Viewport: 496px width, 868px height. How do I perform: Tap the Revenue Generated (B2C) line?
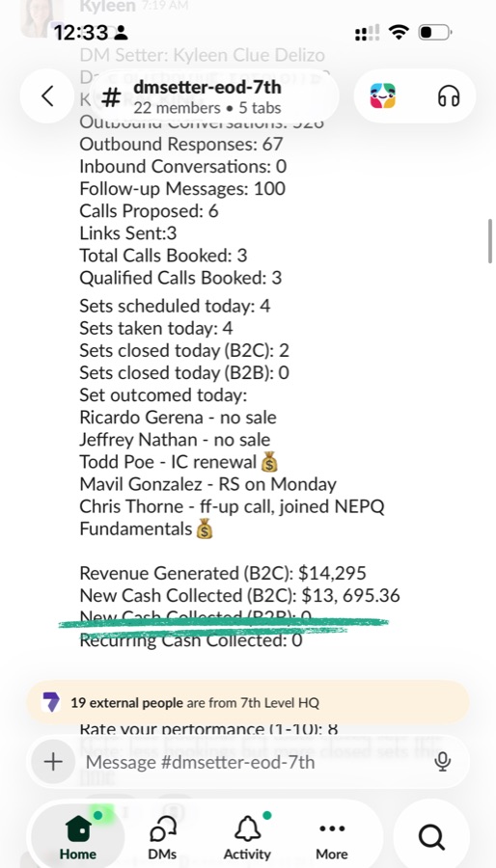coord(223,573)
